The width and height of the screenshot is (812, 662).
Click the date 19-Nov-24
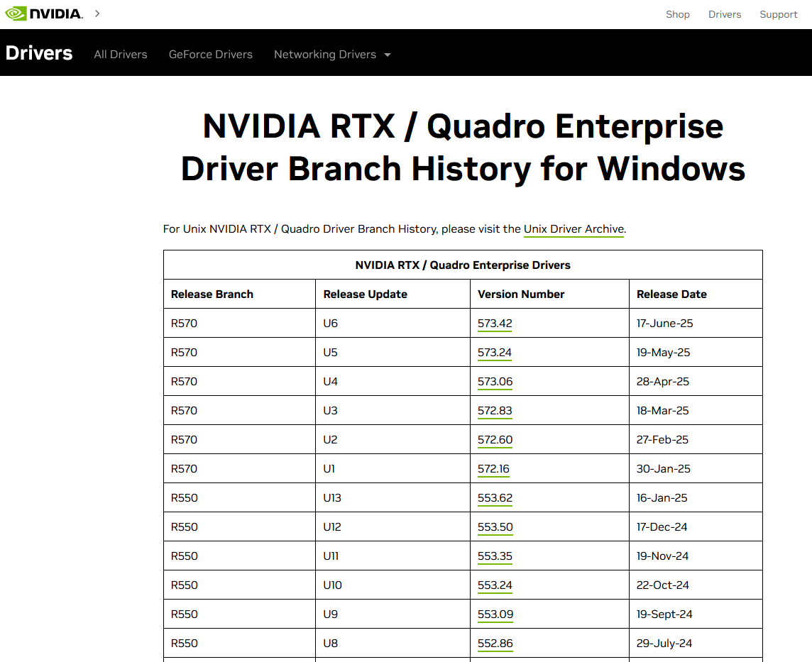662,556
